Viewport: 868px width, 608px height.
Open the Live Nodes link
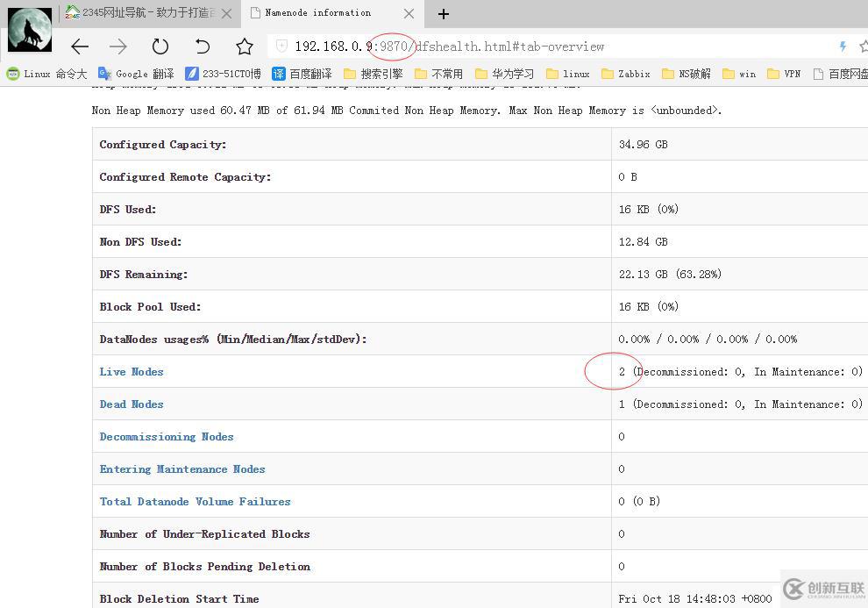(132, 372)
